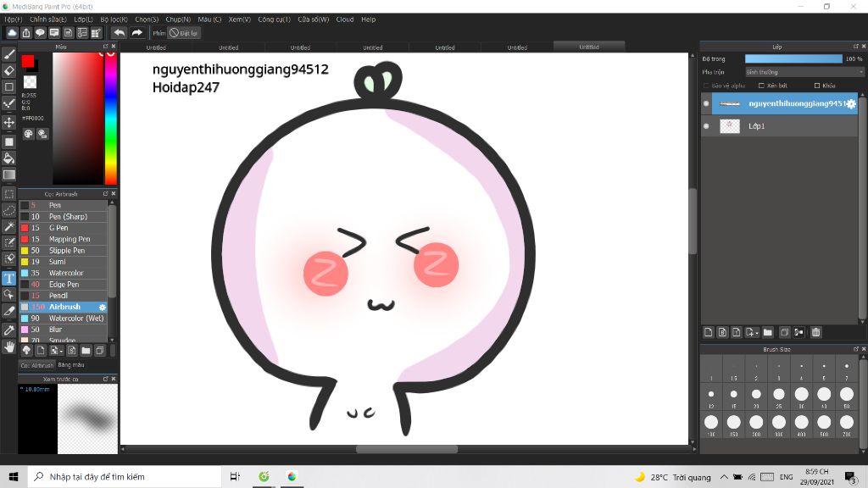Open Task View on taskbar
Image resolution: width=868 pixels, height=488 pixels.
tap(235, 476)
